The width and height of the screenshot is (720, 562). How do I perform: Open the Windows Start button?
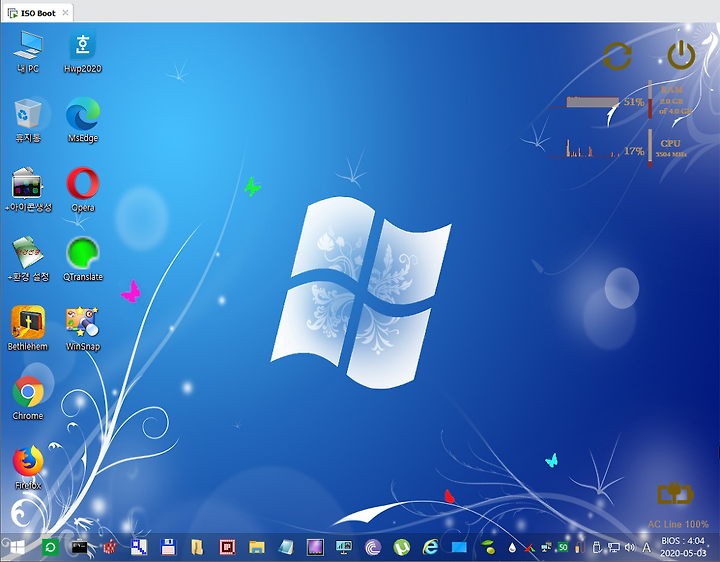pyautogui.click(x=17, y=547)
